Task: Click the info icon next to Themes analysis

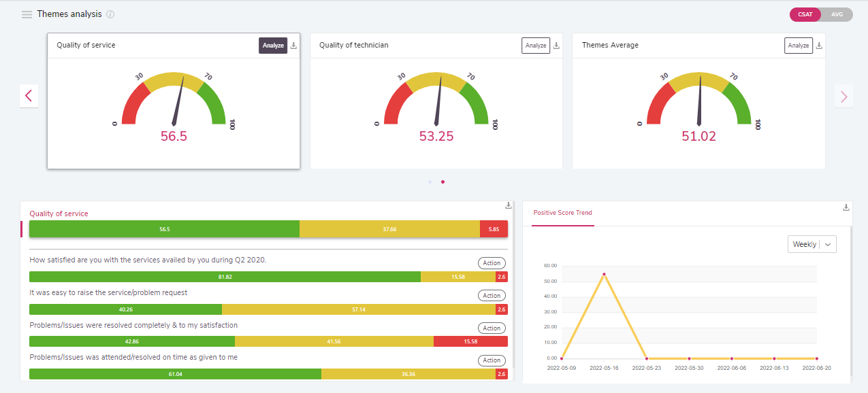Action: (110, 14)
